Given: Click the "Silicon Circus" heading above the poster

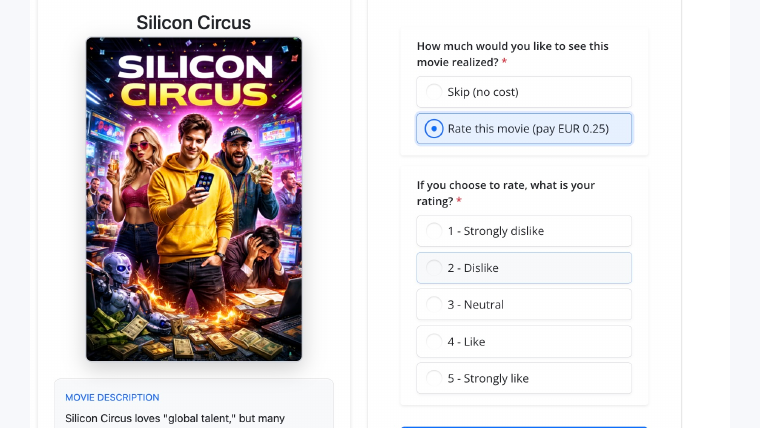Looking at the screenshot, I should coord(193,22).
